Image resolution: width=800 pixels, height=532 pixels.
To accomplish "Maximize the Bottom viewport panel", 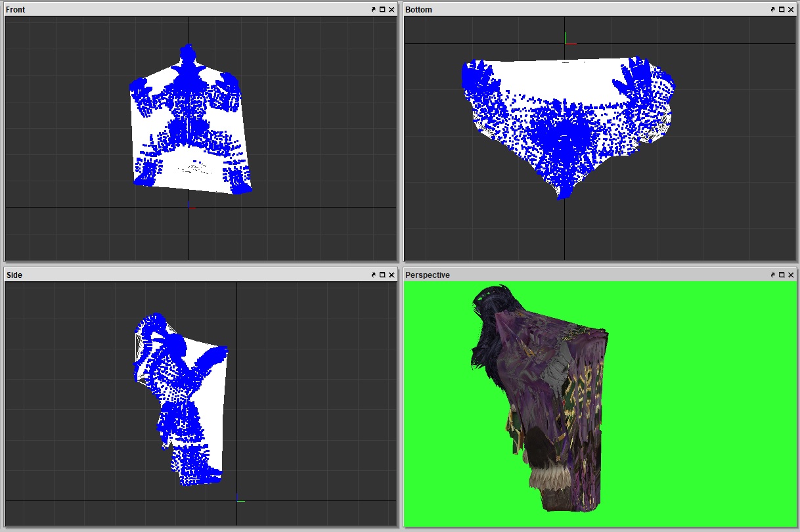I will [782, 10].
